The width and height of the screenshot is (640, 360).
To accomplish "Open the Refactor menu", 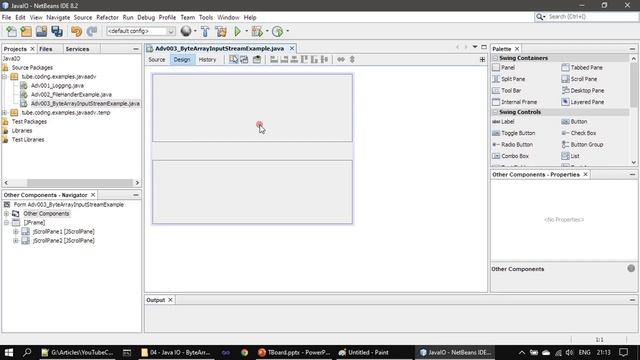I will (x=107, y=18).
